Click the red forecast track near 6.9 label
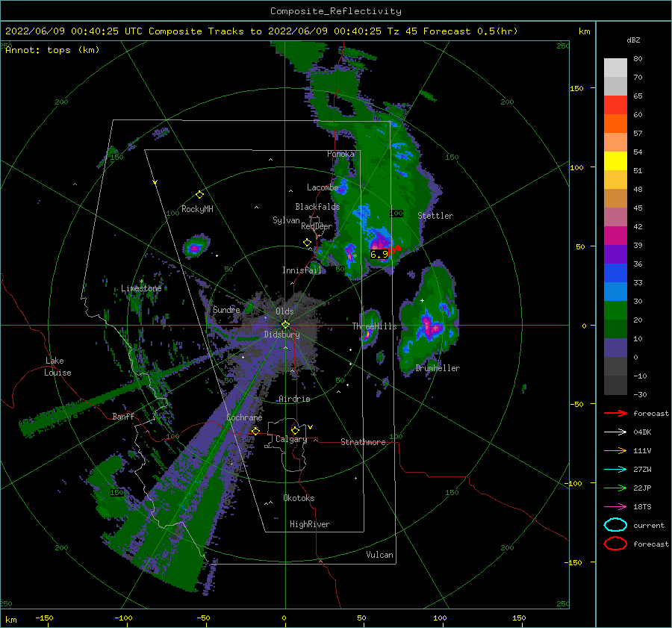 click(x=395, y=249)
